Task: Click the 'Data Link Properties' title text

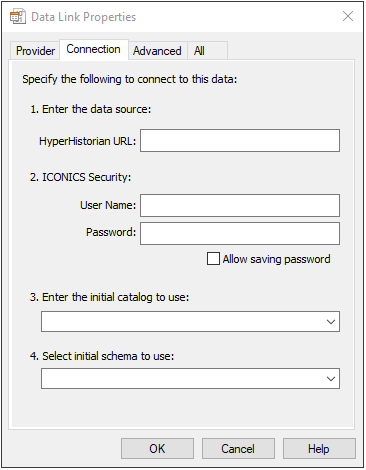Action: click(84, 17)
